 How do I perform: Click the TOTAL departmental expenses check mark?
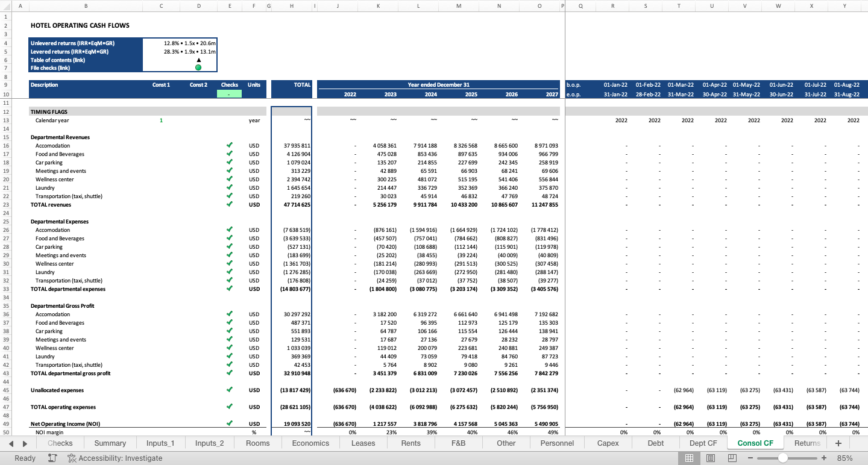pos(229,289)
